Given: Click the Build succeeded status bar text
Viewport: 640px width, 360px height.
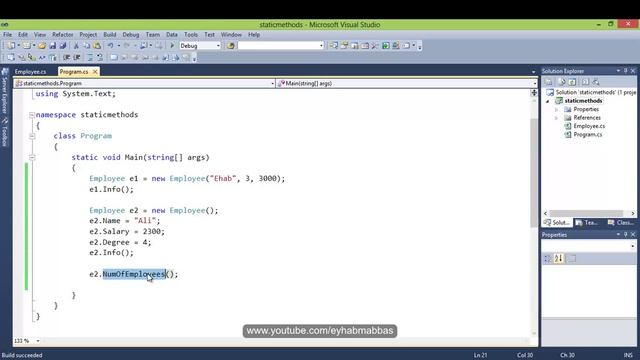Looking at the screenshot, I should click(22, 355).
